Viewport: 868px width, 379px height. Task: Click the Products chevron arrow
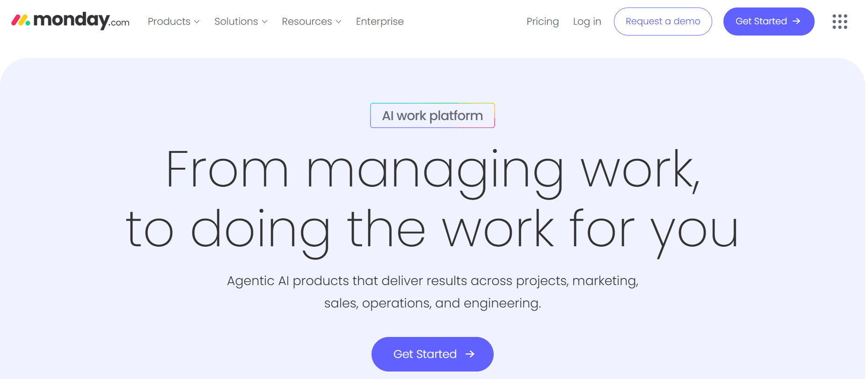[197, 21]
